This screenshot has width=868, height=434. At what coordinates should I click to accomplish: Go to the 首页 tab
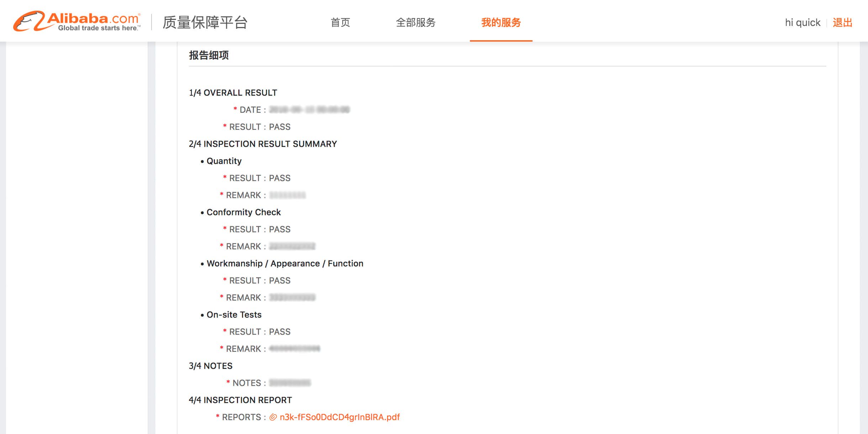(x=340, y=22)
